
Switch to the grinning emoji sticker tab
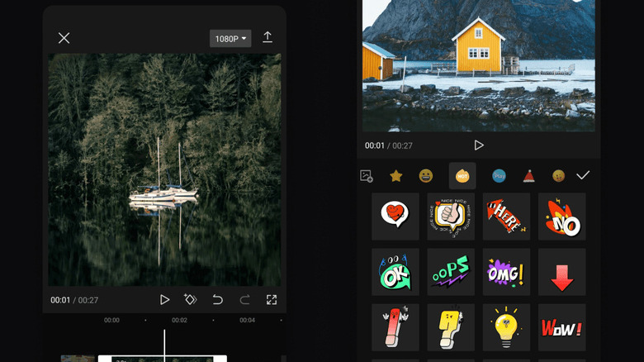(x=426, y=176)
